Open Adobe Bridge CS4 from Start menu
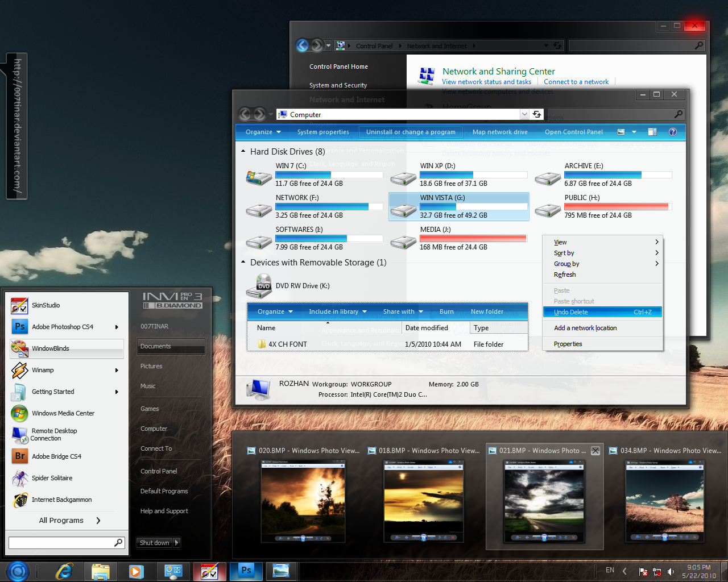728x582 pixels. 67,456
